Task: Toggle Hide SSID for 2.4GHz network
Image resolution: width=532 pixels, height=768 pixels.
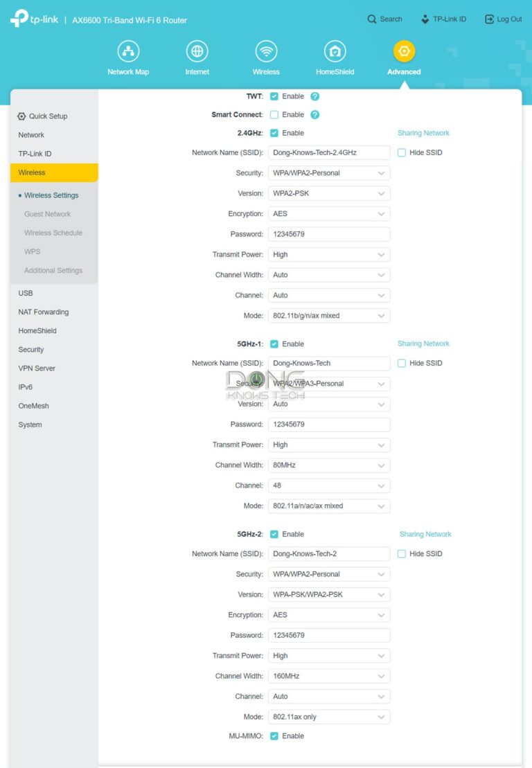Action: pos(402,152)
